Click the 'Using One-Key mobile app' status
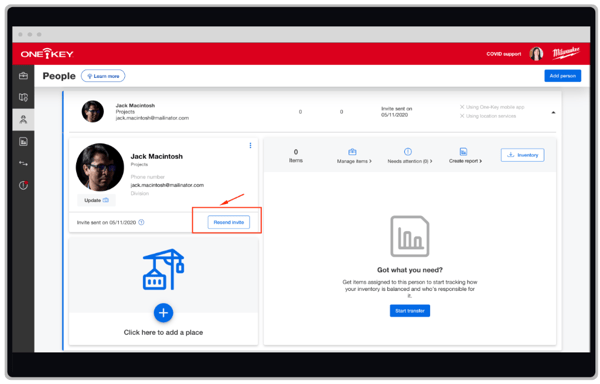The height and width of the screenshot is (384, 600). point(492,107)
